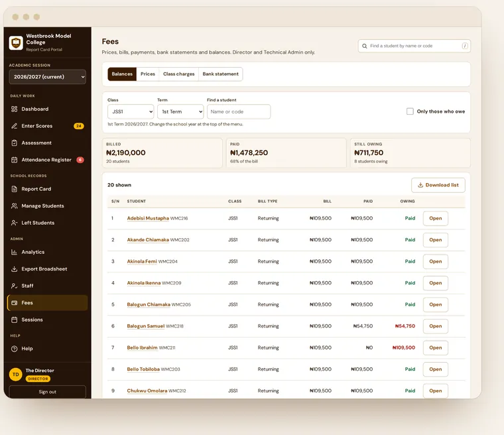The image size is (504, 435).
Task: Switch to the Class charges tab
Action: click(x=178, y=74)
